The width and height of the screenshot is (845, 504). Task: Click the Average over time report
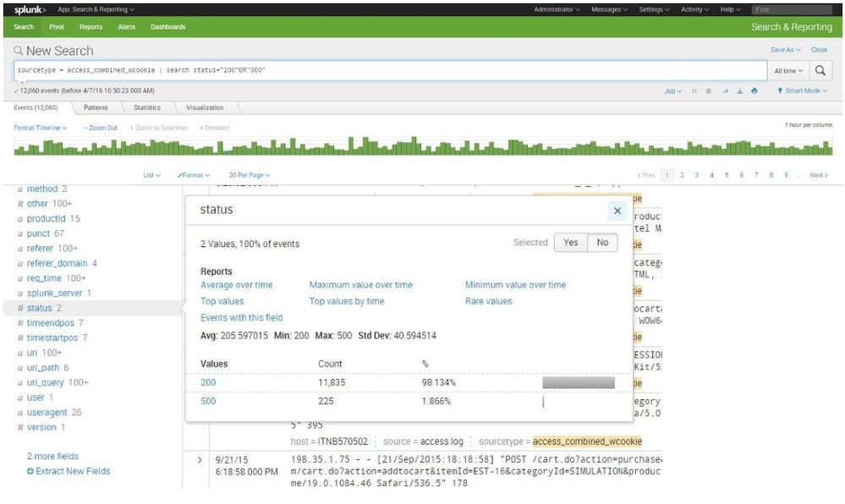point(237,285)
